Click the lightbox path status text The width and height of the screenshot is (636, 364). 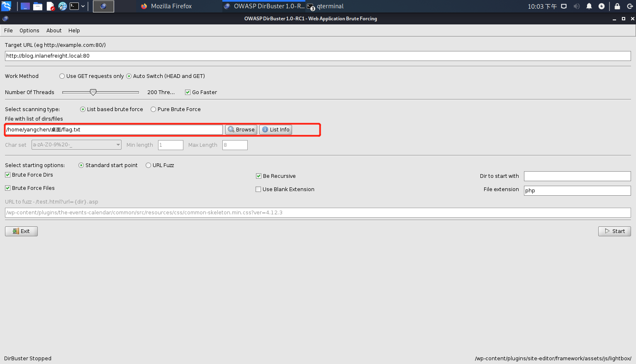pyautogui.click(x=553, y=359)
